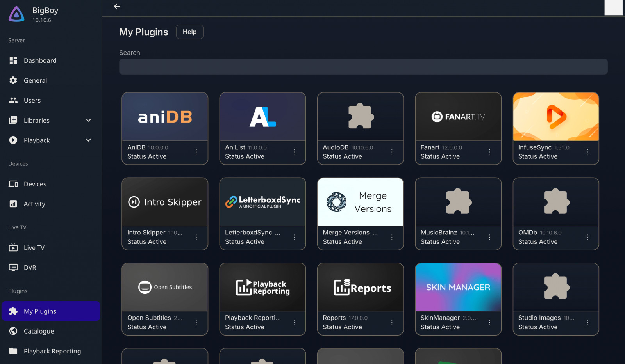625x364 pixels.
Task: Open three-dot menu for Reports plugin
Action: tap(392, 323)
